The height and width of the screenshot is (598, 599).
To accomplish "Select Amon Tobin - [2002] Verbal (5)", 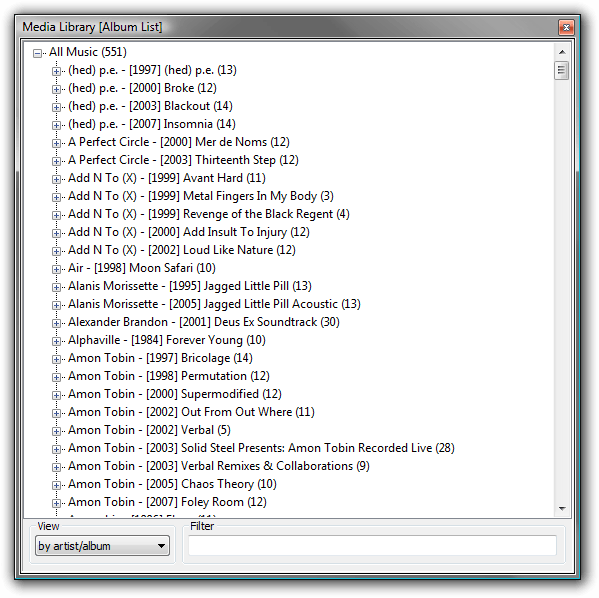I will (149, 429).
